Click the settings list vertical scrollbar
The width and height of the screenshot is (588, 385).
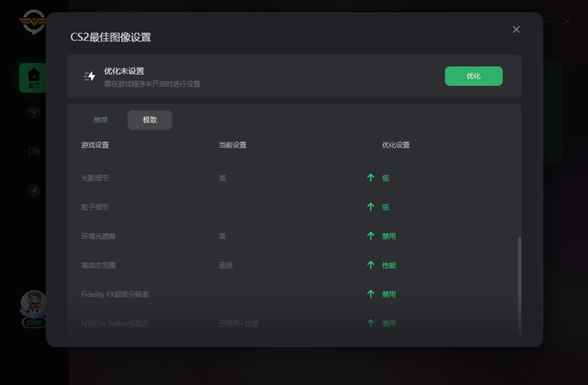click(x=520, y=286)
